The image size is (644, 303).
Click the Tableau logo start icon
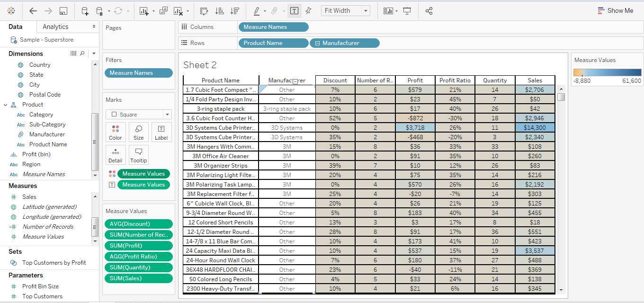click(11, 10)
